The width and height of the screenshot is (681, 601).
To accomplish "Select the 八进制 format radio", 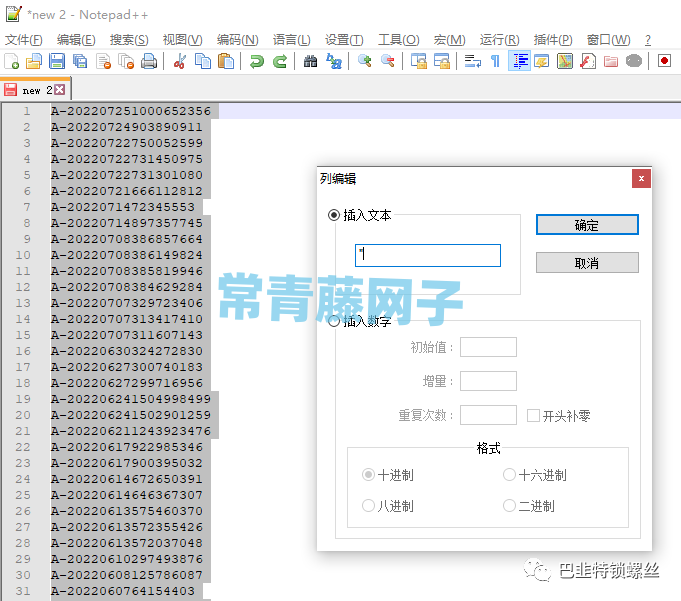I will click(x=368, y=505).
